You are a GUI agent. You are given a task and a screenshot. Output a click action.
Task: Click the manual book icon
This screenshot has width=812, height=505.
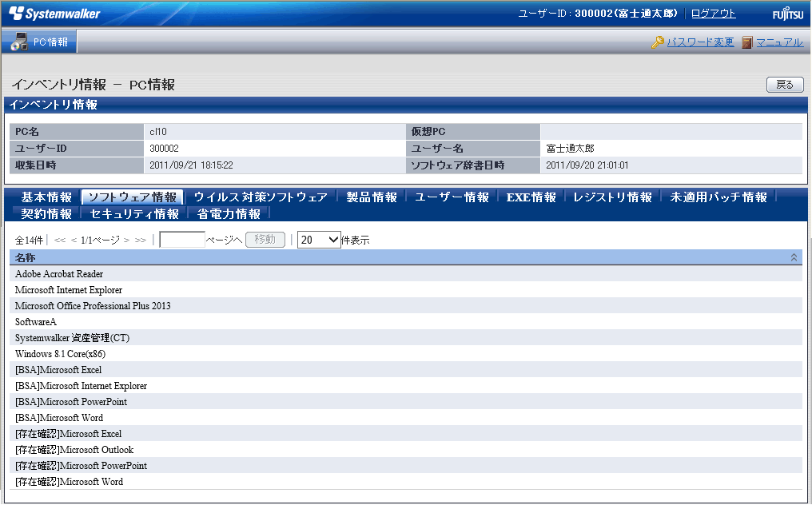click(x=746, y=42)
